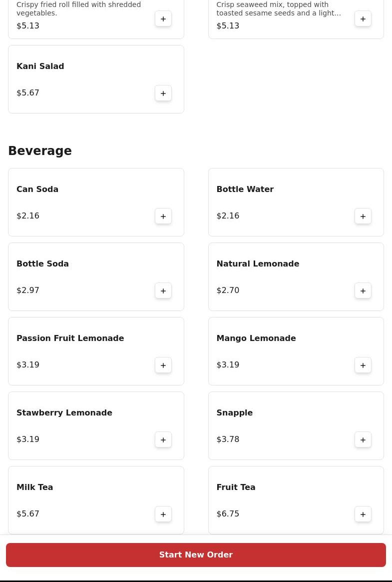Add the seaweed salad with sesame seeds
Viewport: 392px width, 582px height.
(x=363, y=18)
